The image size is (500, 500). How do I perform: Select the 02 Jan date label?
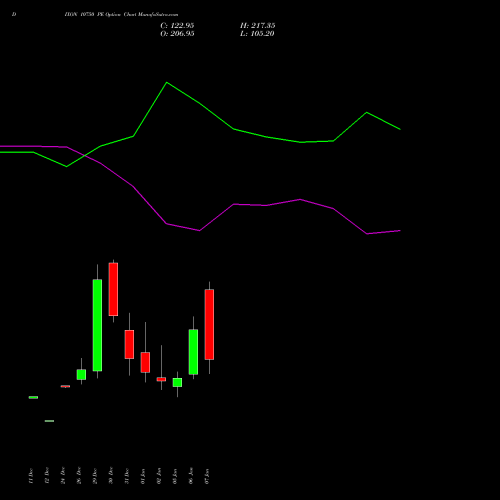pyautogui.click(x=159, y=476)
